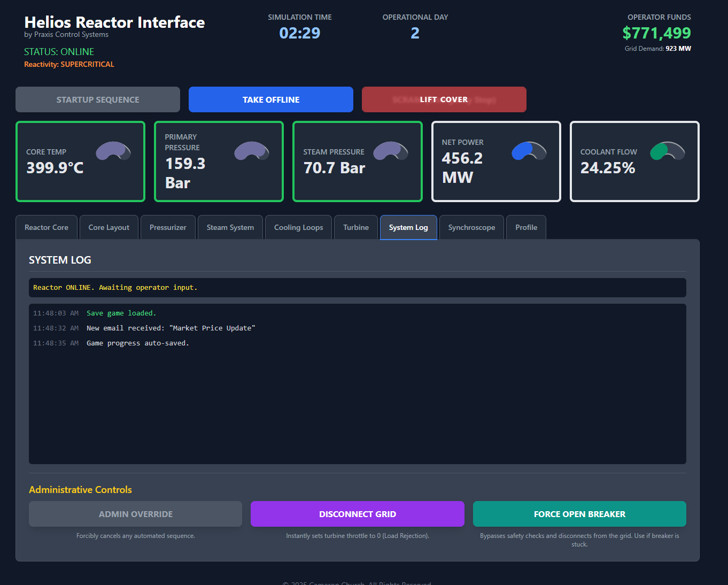This screenshot has width=728, height=585.
Task: Click the PRIMARY PRESSURE label
Action: point(182,142)
